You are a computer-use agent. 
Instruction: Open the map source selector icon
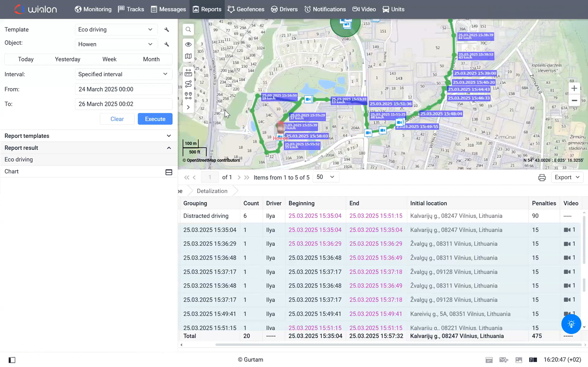click(x=188, y=56)
